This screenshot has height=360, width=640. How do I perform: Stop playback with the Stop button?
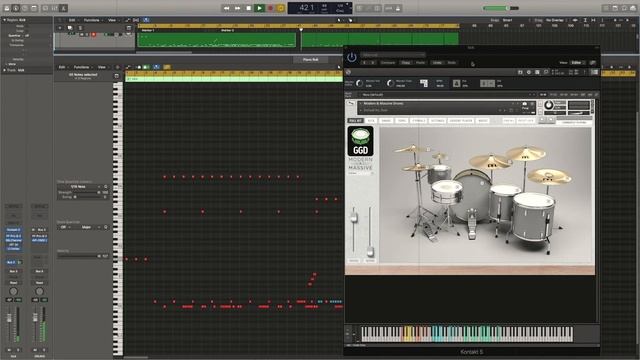(x=249, y=8)
